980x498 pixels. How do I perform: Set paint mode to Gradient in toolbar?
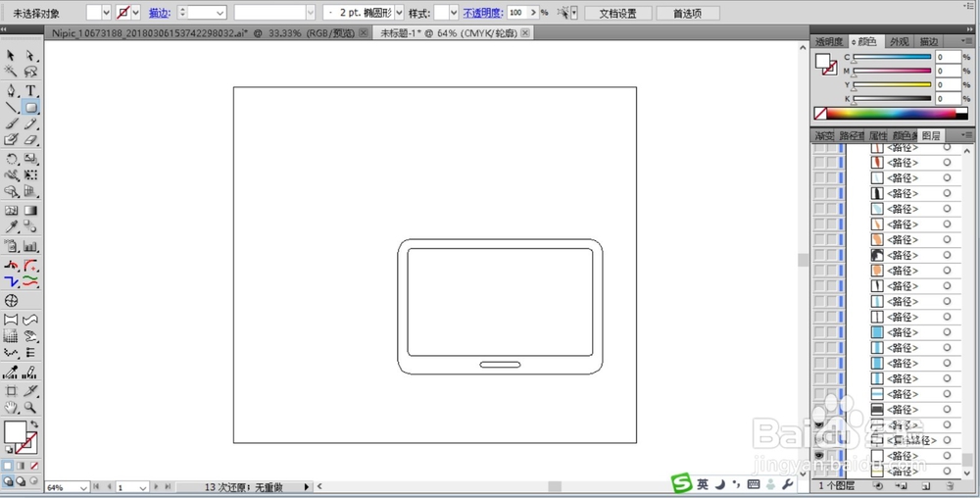(x=22, y=466)
